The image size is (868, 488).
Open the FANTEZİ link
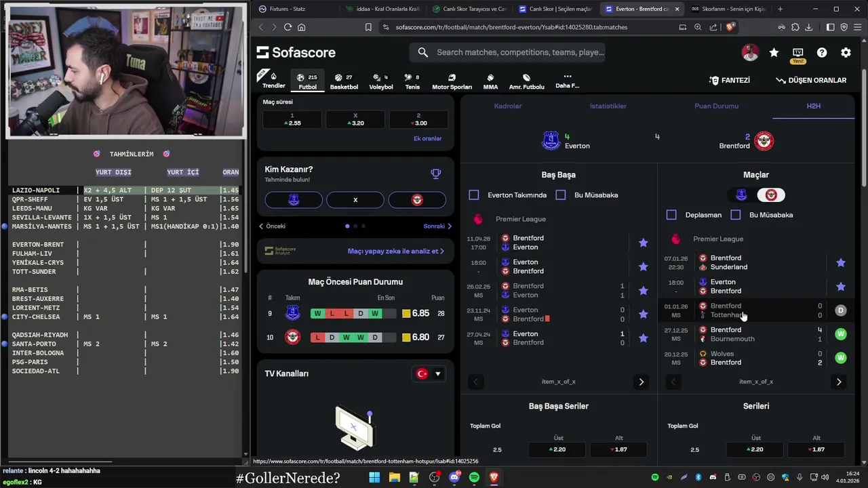click(x=730, y=80)
